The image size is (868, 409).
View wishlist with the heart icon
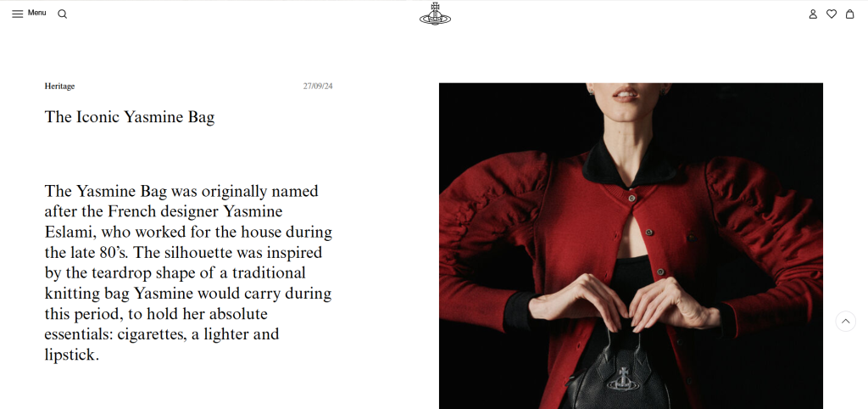832,14
